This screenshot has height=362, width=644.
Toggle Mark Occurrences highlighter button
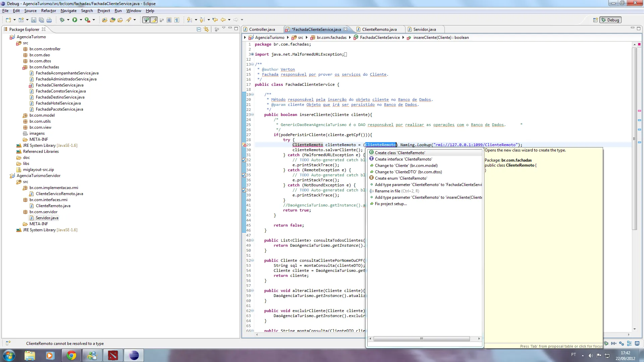(154, 20)
